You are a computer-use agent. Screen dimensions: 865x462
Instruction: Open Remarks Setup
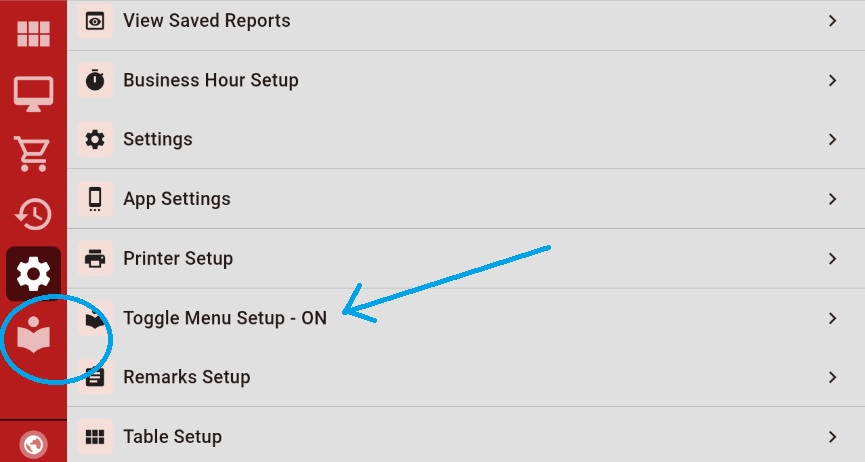[186, 377]
